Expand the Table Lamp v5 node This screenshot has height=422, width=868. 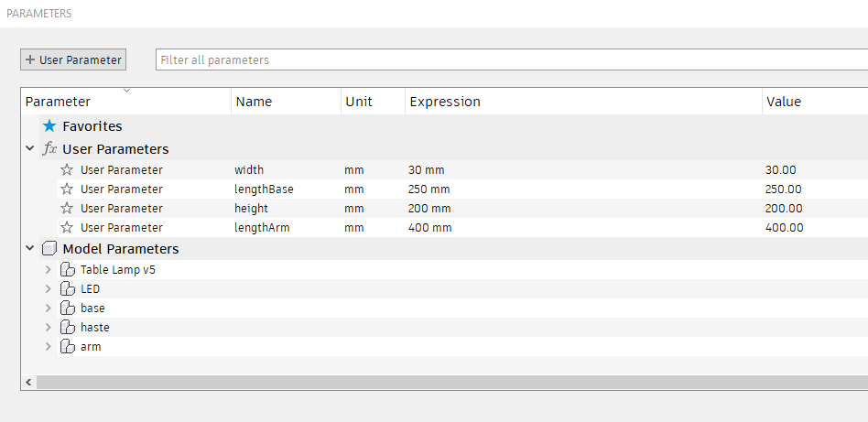pyautogui.click(x=49, y=270)
